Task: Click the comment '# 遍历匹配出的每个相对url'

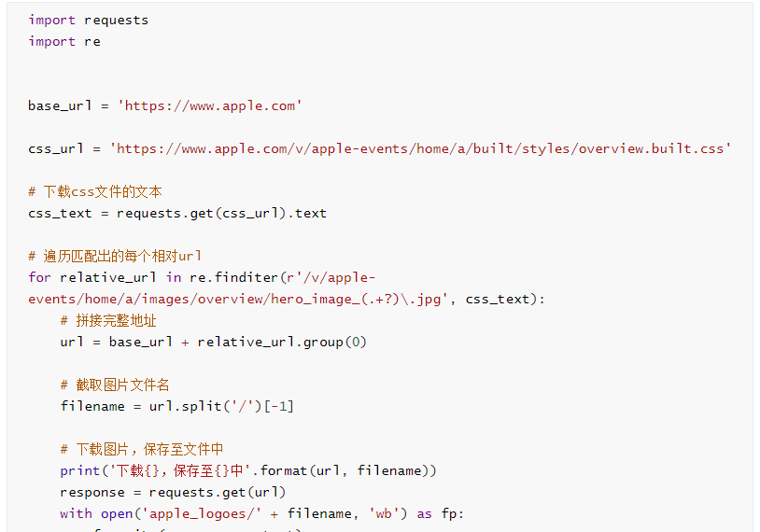Action: coord(115,256)
